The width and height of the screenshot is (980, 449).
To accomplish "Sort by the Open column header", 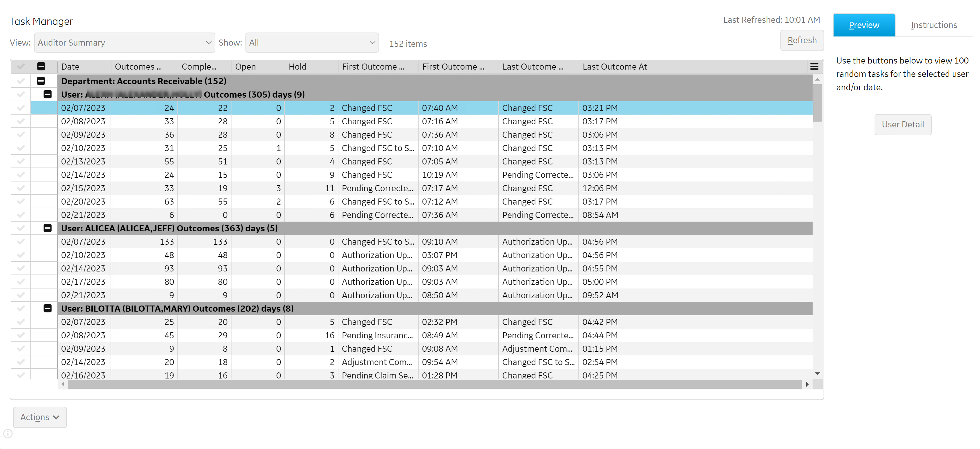I will tap(258, 67).
